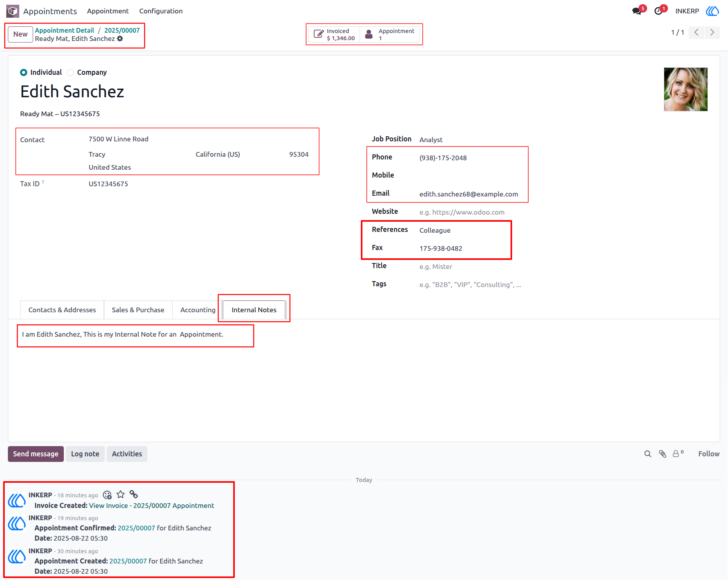The width and height of the screenshot is (728, 580).
Task: Select the Company radio option
Action: click(70, 72)
